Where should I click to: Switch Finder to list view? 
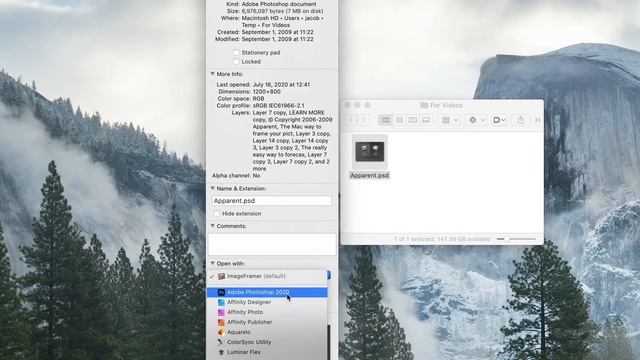pyautogui.click(x=399, y=120)
